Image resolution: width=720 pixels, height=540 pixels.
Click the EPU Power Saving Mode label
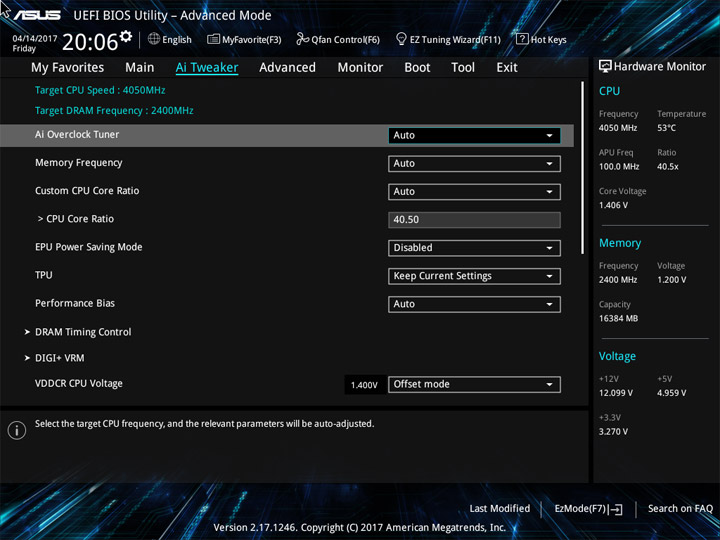click(89, 247)
